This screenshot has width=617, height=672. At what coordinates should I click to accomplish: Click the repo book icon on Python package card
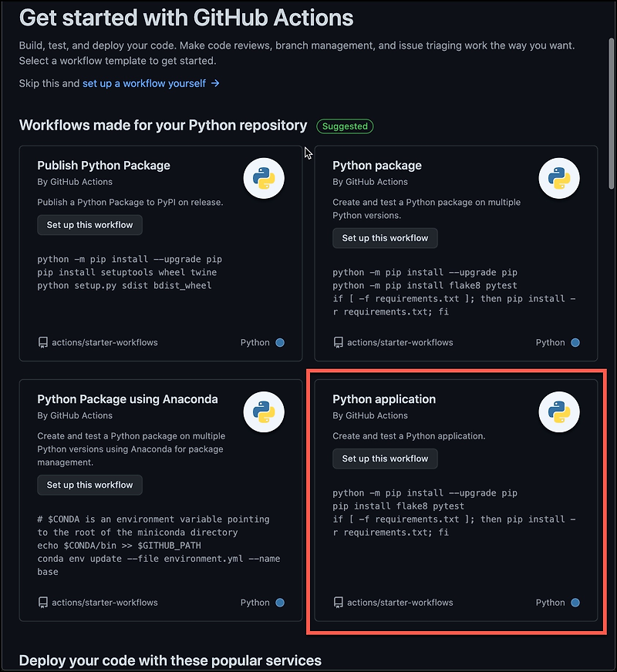(338, 342)
